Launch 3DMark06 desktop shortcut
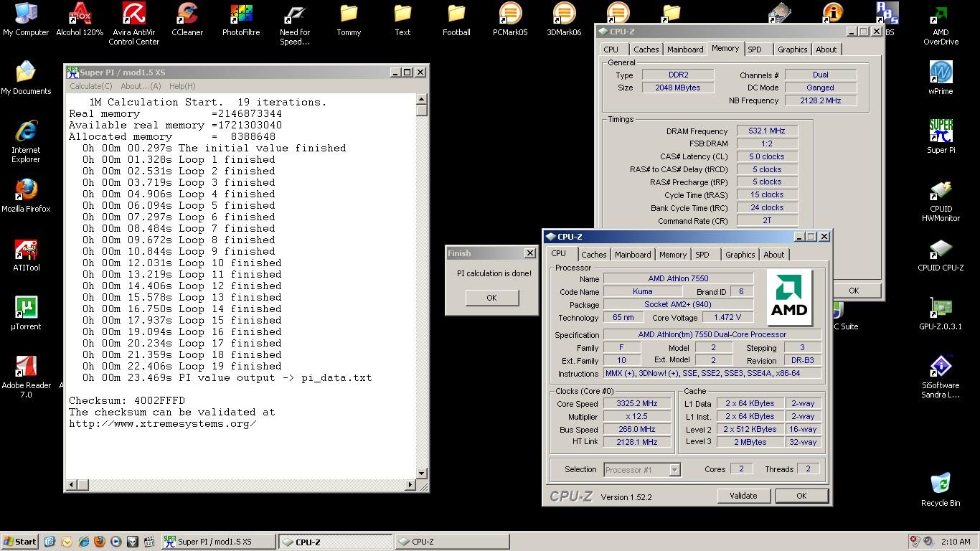Viewport: 980px width, 551px height. [564, 19]
